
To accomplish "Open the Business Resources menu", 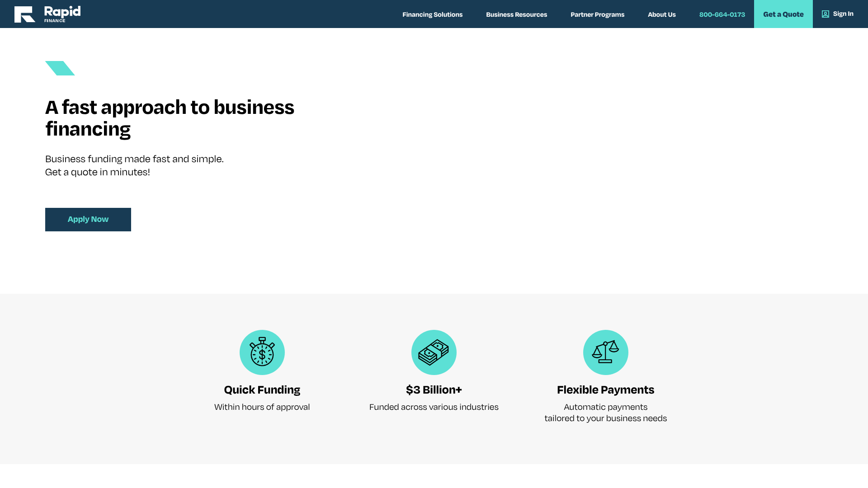I will click(x=516, y=14).
